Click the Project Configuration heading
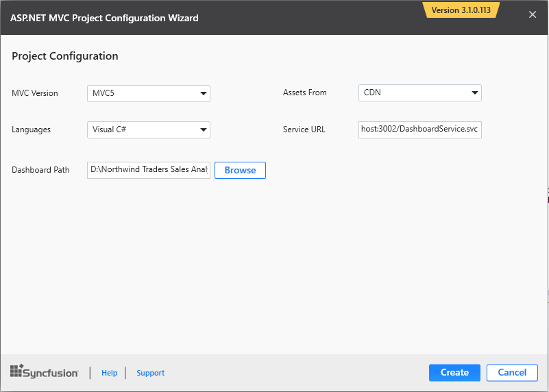 65,56
